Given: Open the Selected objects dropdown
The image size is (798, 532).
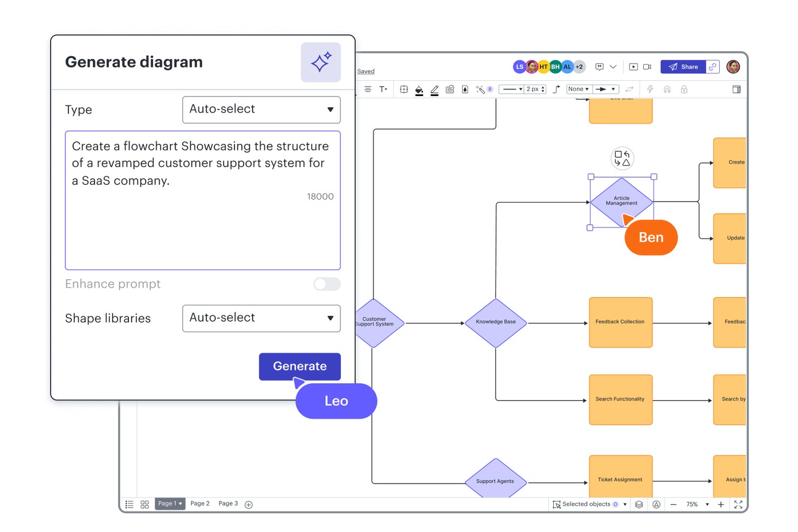Looking at the screenshot, I should pos(590,505).
